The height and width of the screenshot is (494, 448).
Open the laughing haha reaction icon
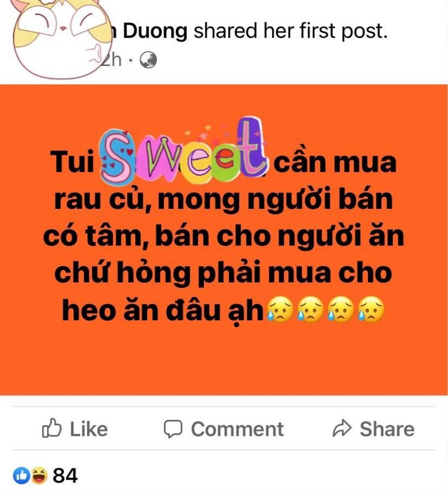(39, 476)
